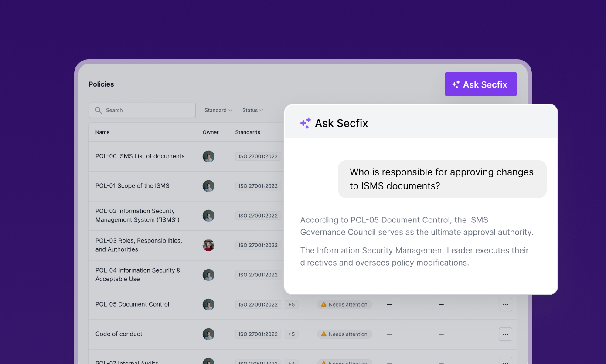The width and height of the screenshot is (606, 364).
Task: Select the ISO 27001:2022 tag in POL-02 row
Action: (258, 216)
